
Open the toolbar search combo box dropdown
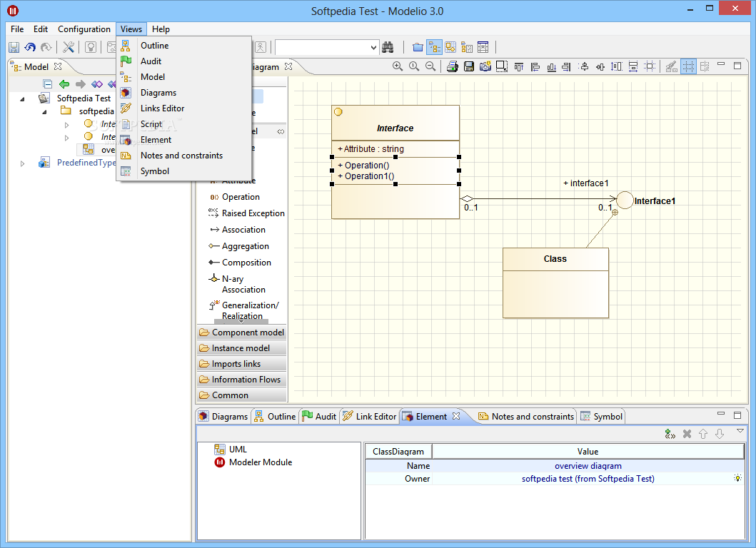[x=373, y=47]
